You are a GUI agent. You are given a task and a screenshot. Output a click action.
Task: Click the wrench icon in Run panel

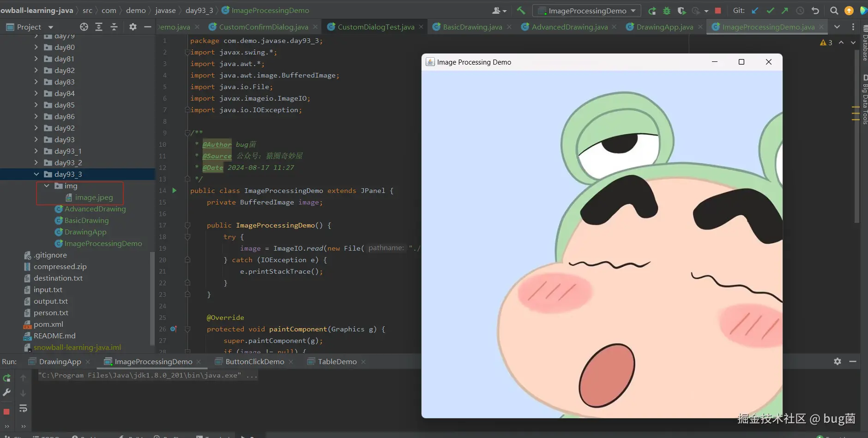pyautogui.click(x=6, y=392)
